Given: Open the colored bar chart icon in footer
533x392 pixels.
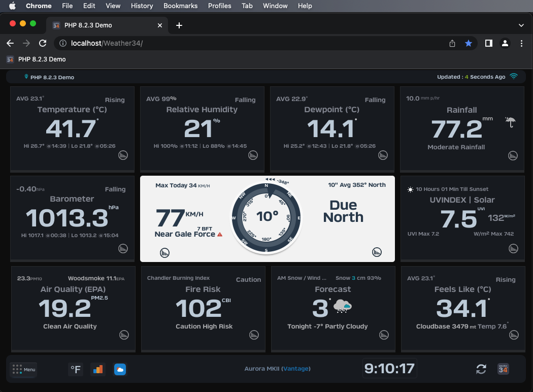Looking at the screenshot, I should point(98,369).
